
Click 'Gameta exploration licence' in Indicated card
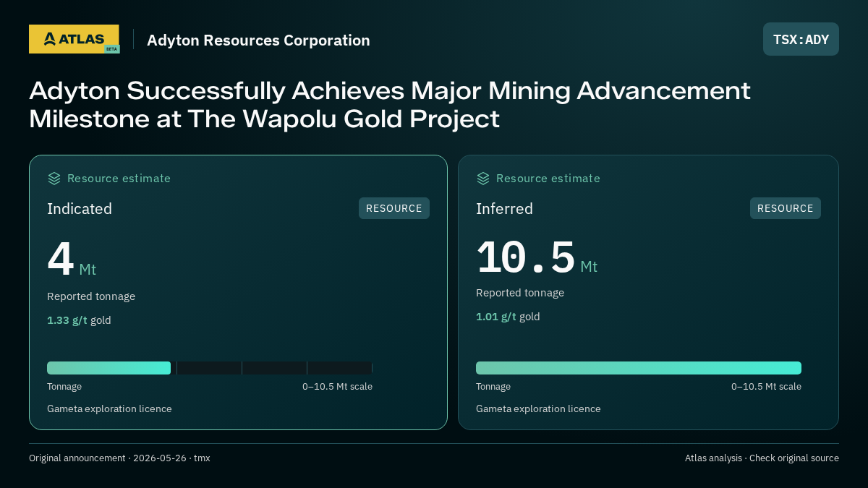click(x=109, y=409)
